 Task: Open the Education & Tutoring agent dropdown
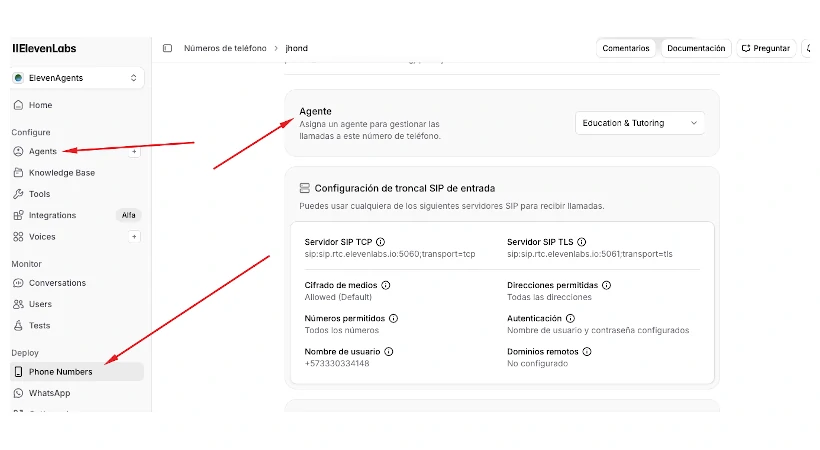click(640, 123)
